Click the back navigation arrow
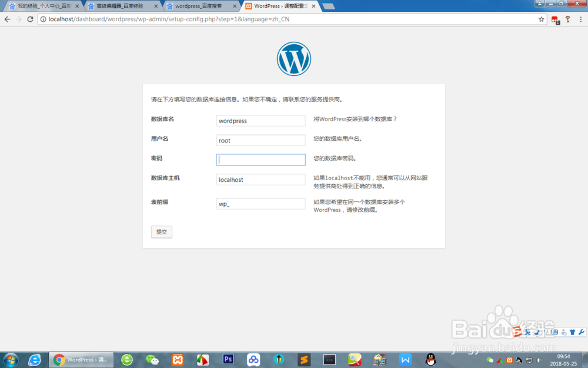 coord(7,19)
